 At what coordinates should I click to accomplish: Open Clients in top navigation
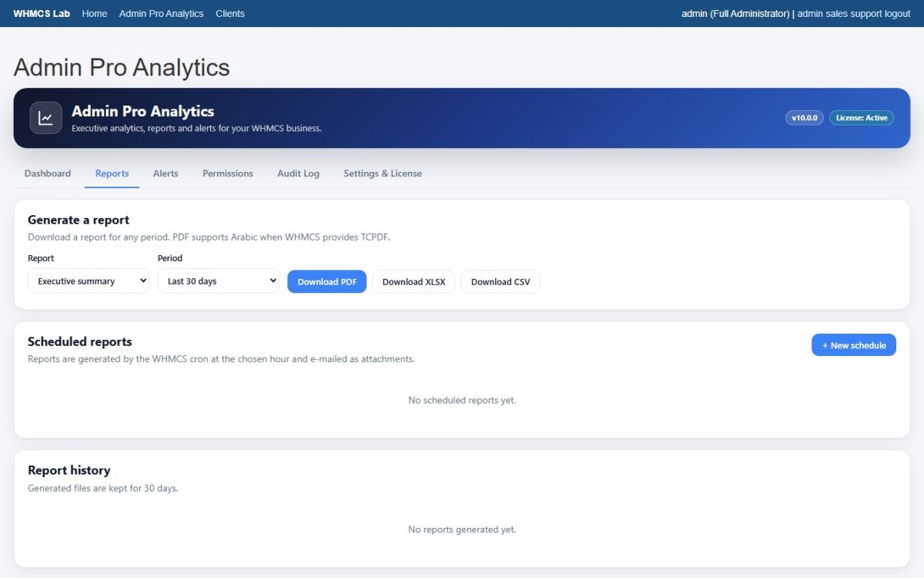(x=230, y=13)
